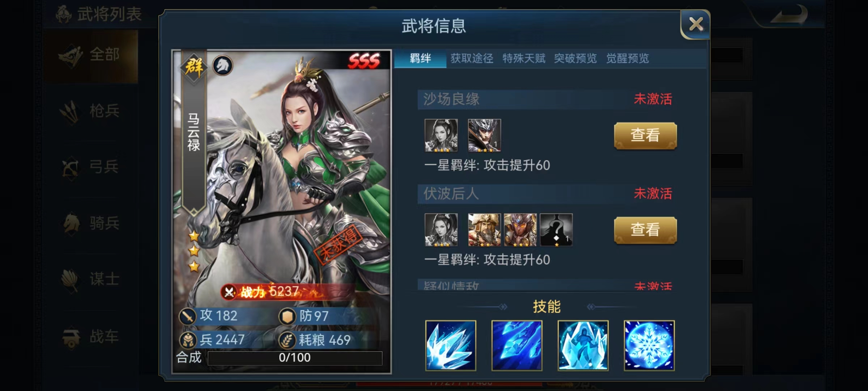The width and height of the screenshot is (868, 391).
Task: Click 查看 button for 沙场良缘 bond
Action: (645, 135)
